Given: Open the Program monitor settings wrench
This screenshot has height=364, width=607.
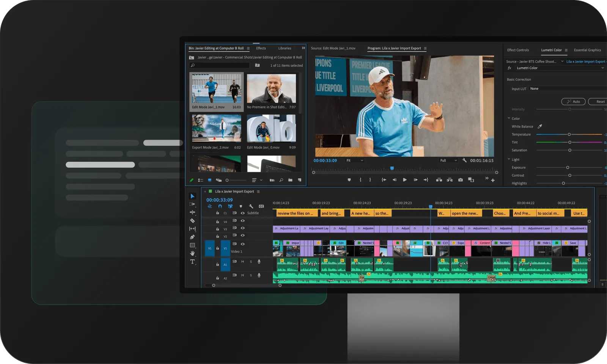Looking at the screenshot, I should tap(464, 160).
